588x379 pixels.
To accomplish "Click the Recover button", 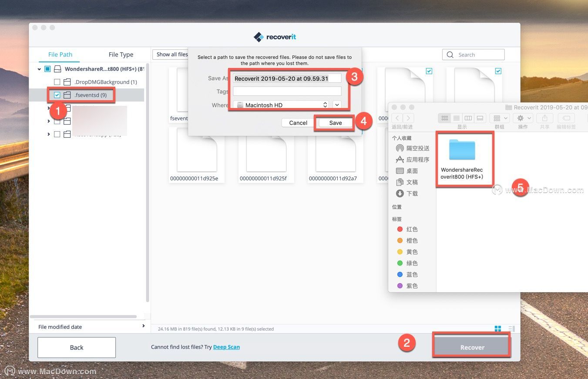I will click(x=472, y=347).
